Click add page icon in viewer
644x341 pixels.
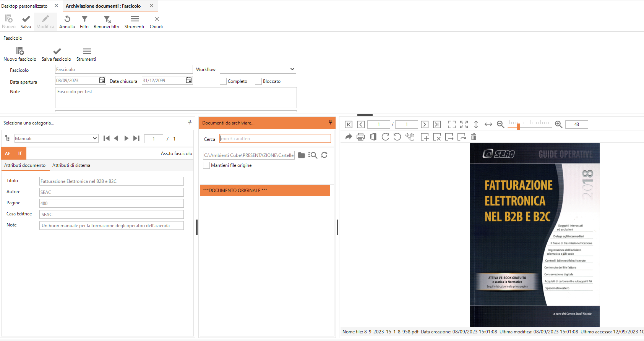tap(425, 137)
